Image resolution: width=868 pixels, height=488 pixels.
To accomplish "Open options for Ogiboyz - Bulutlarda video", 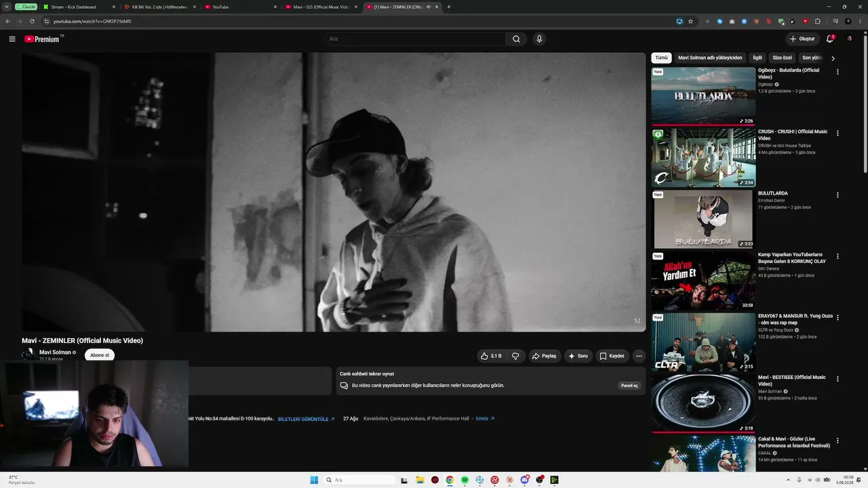I will coord(837,72).
